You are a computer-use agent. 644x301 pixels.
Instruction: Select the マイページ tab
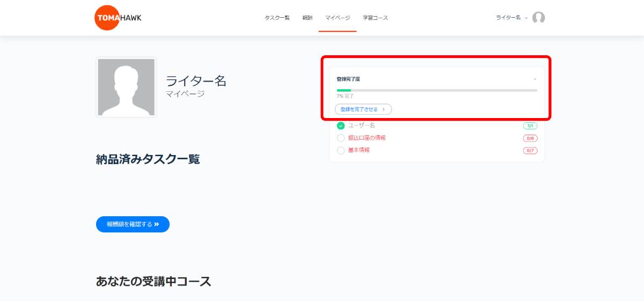(337, 18)
